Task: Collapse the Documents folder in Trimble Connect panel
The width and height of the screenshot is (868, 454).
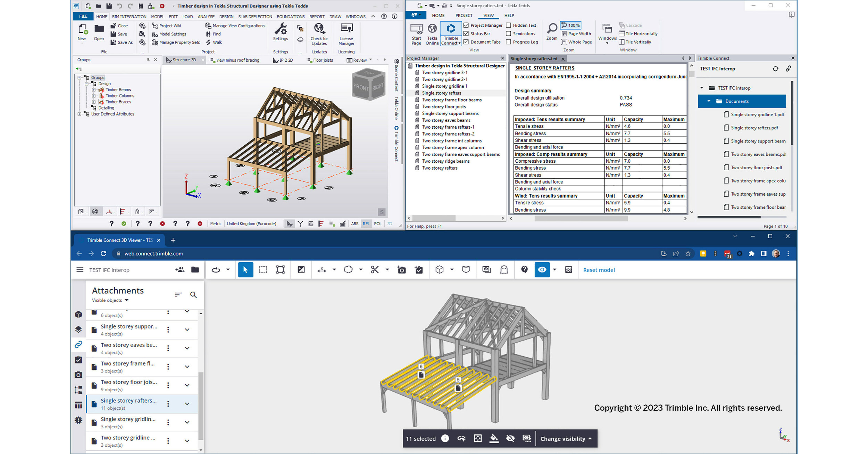Action: tap(709, 101)
